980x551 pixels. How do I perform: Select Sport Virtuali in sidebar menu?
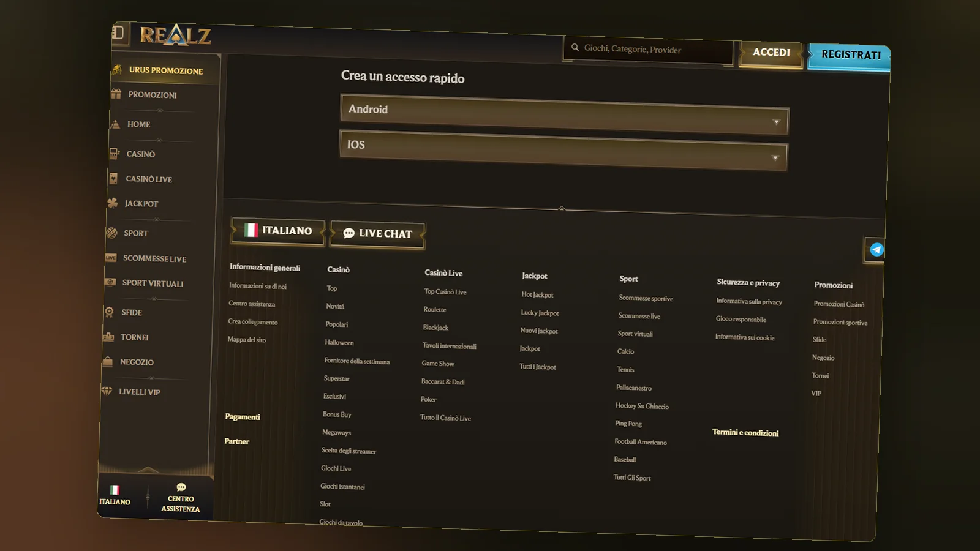pos(153,283)
